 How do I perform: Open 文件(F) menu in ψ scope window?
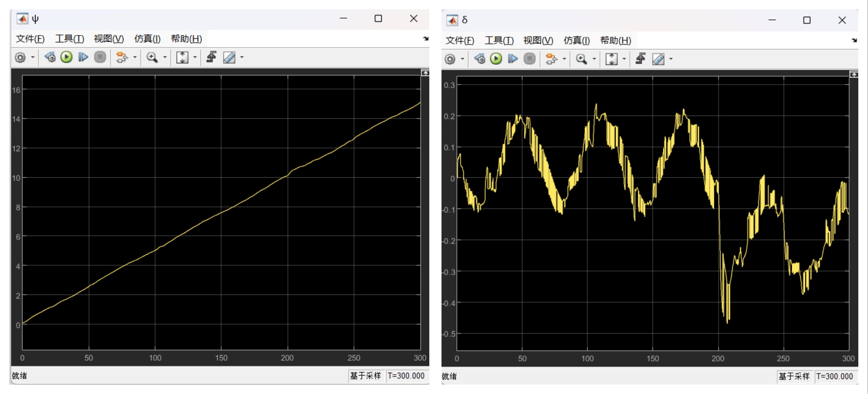(x=30, y=39)
